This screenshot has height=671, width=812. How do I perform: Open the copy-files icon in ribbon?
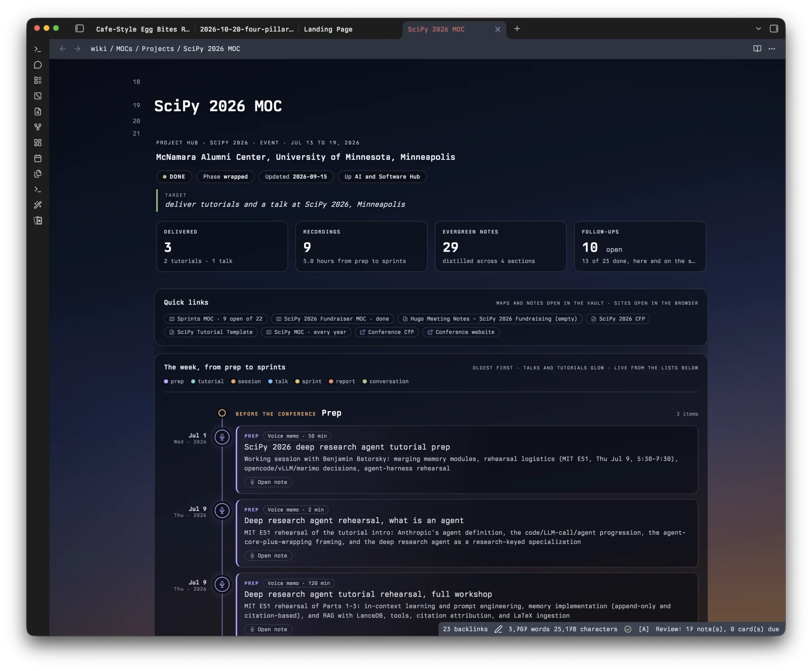pos(38,174)
